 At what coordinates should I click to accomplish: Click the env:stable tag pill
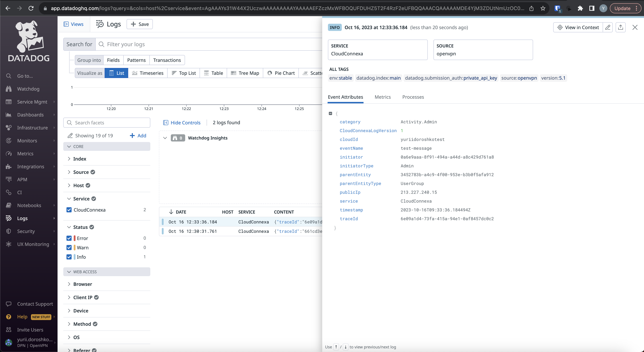[341, 78]
